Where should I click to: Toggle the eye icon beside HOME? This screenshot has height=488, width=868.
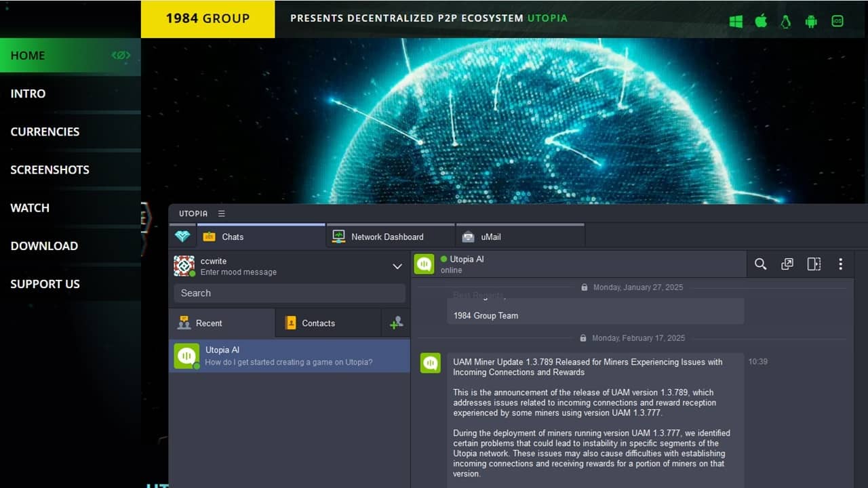point(121,56)
